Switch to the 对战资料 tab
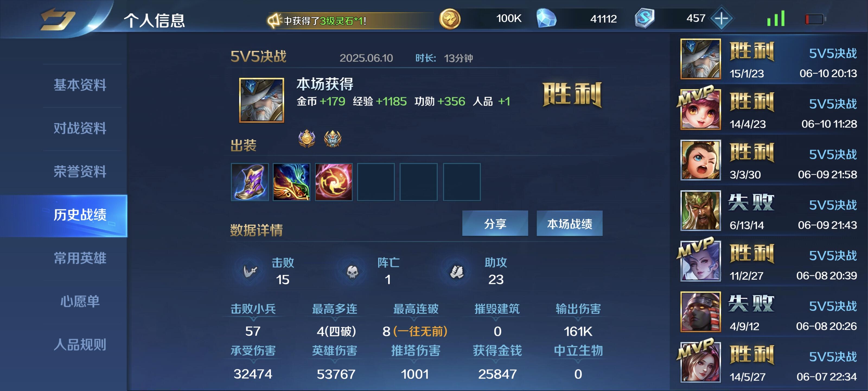 click(80, 128)
